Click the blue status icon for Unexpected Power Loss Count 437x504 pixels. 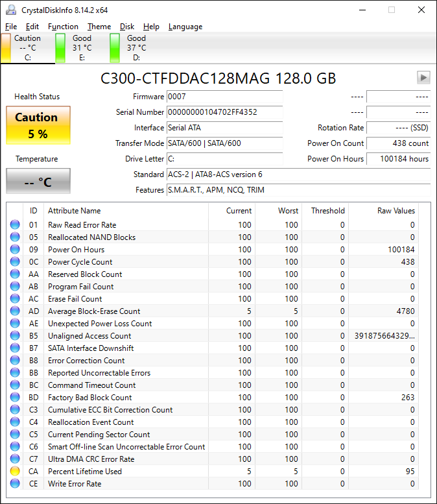coord(15,324)
